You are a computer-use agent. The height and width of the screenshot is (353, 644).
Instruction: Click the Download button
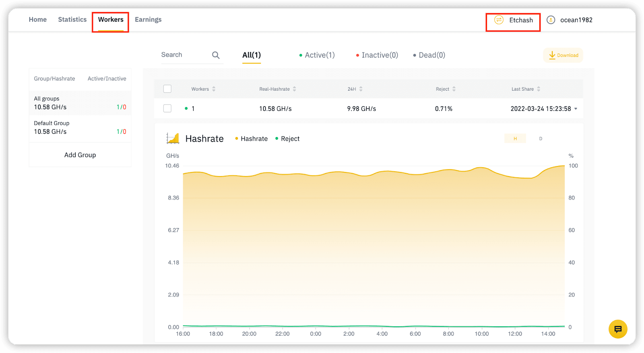click(563, 55)
